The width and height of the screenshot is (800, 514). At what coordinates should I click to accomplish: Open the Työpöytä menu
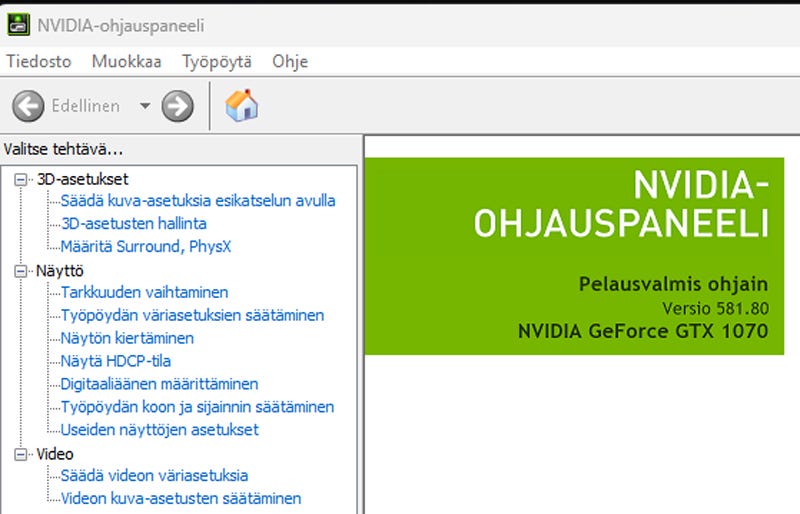pyautogui.click(x=217, y=61)
